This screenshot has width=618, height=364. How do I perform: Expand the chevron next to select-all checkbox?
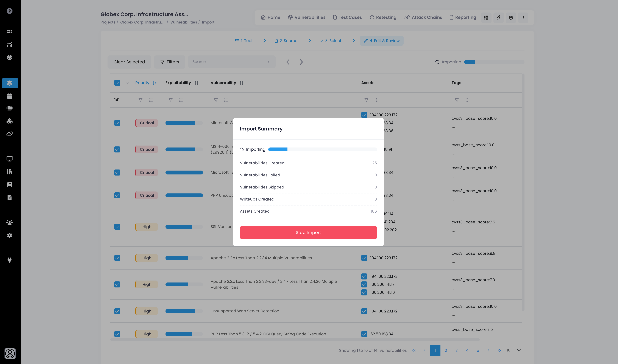[x=127, y=83]
